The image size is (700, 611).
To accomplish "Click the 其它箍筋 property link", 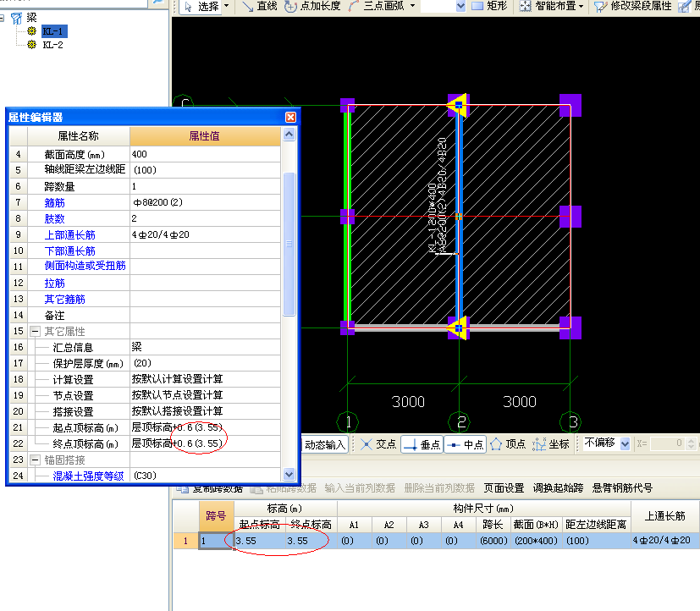I will tap(64, 299).
